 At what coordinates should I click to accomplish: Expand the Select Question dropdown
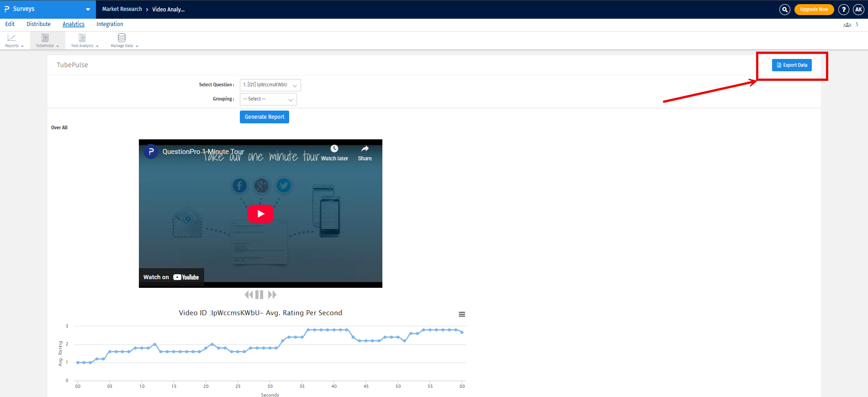click(270, 85)
